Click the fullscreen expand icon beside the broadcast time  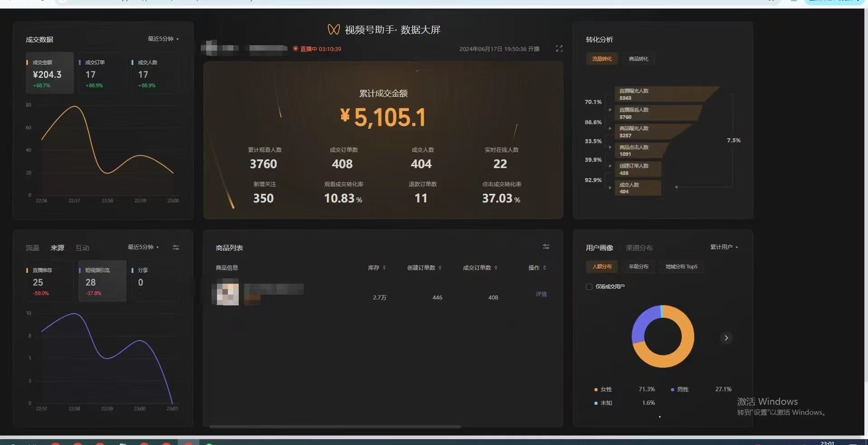click(559, 48)
